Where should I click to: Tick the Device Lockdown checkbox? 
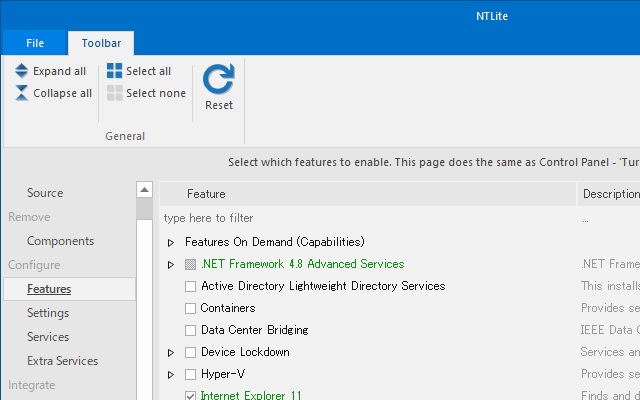(x=190, y=353)
